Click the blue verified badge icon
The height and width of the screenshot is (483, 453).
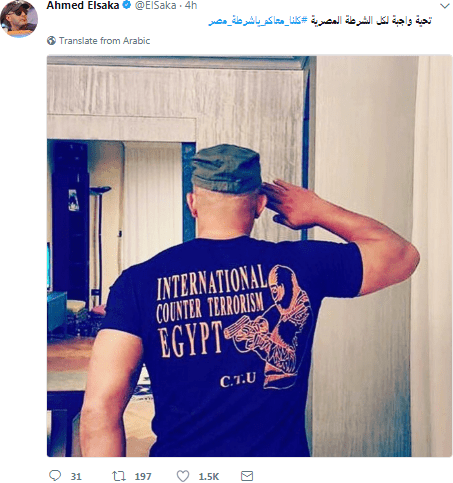tap(126, 5)
